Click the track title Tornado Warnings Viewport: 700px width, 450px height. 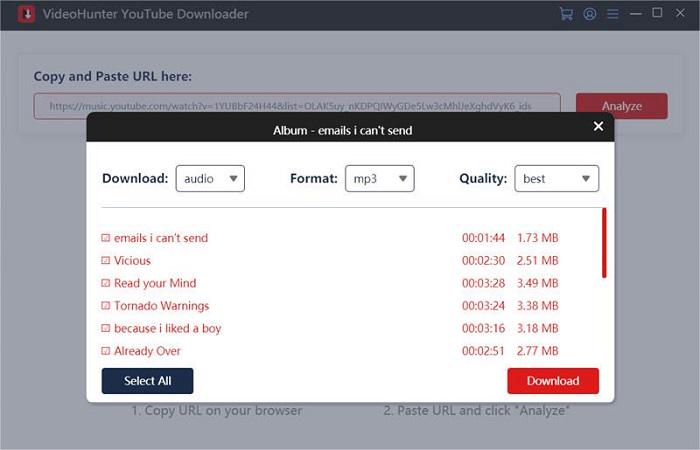pos(162,306)
